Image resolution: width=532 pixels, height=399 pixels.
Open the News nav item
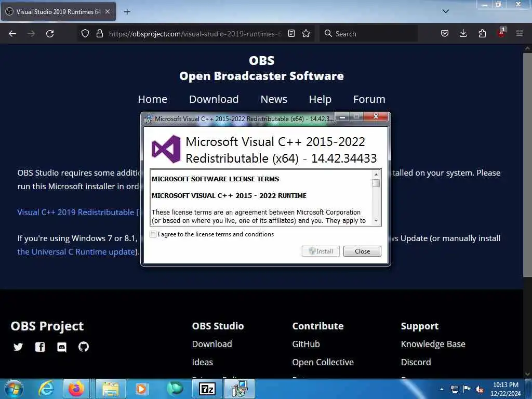tap(274, 99)
